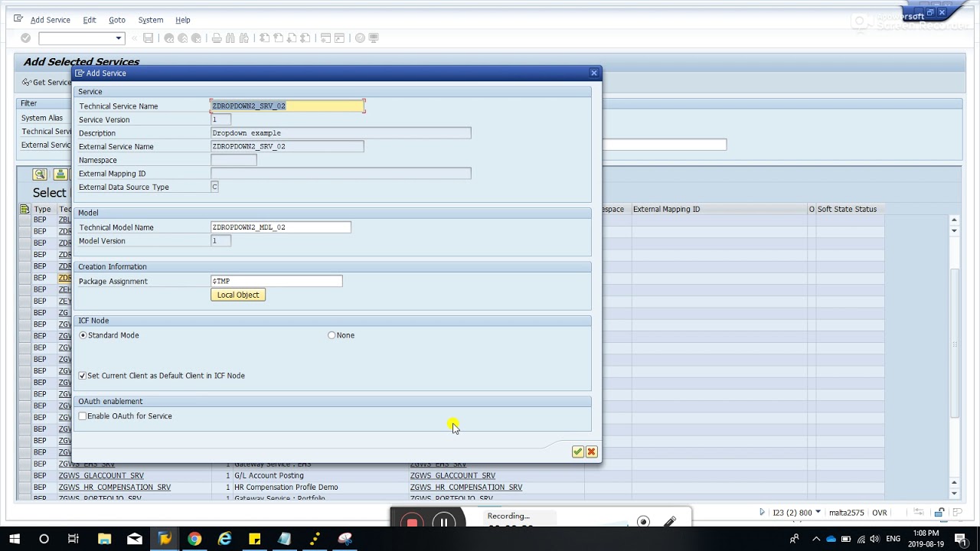Screen dimensions: 980x551
Task: Open the Goto menu
Action: pos(117,20)
